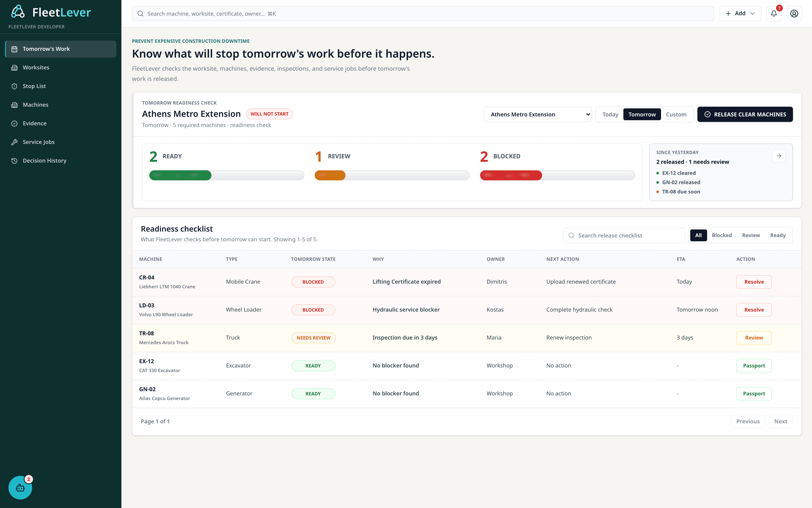Open the Athens Metro Extension worksite selector
This screenshot has height=508, width=812.
click(538, 115)
